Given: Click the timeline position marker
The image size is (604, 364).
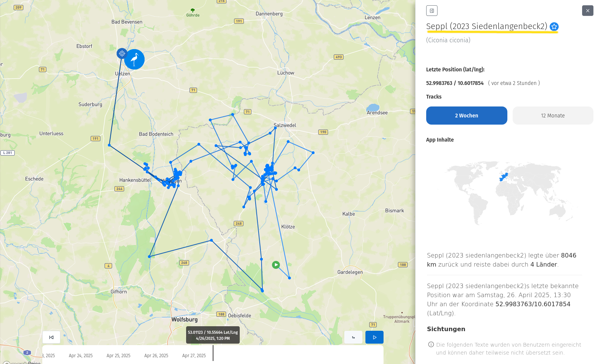Looking at the screenshot, I should click(x=213, y=353).
